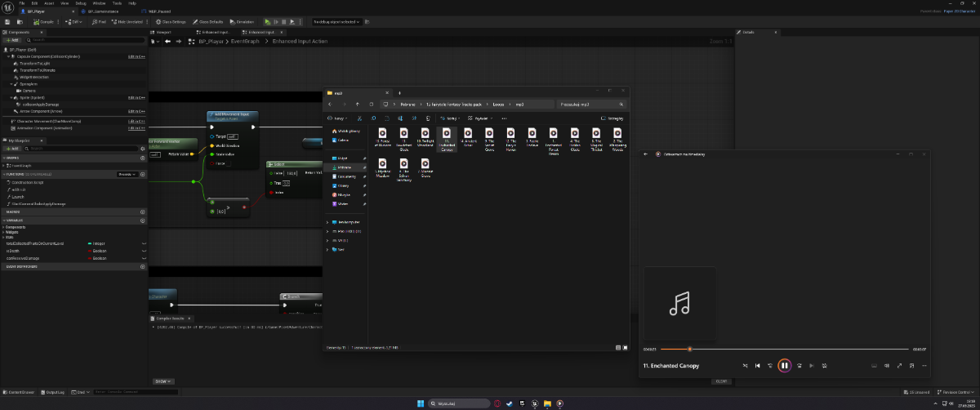
Task: Toggle shuffle in the media player
Action: [745, 365]
